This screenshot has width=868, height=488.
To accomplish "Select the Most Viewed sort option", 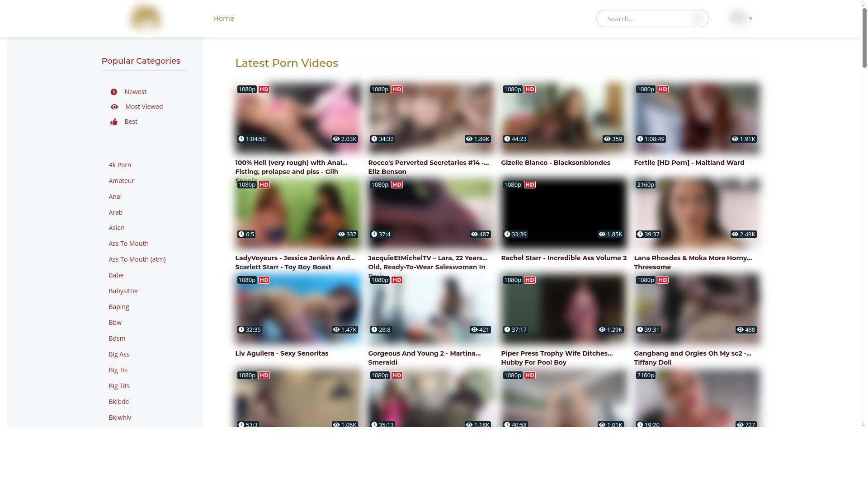I will coord(144,107).
